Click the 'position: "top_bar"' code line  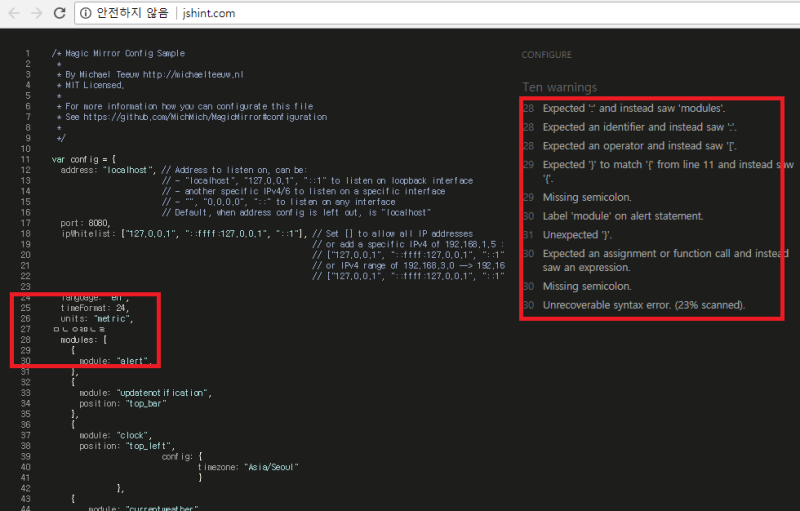click(x=123, y=403)
